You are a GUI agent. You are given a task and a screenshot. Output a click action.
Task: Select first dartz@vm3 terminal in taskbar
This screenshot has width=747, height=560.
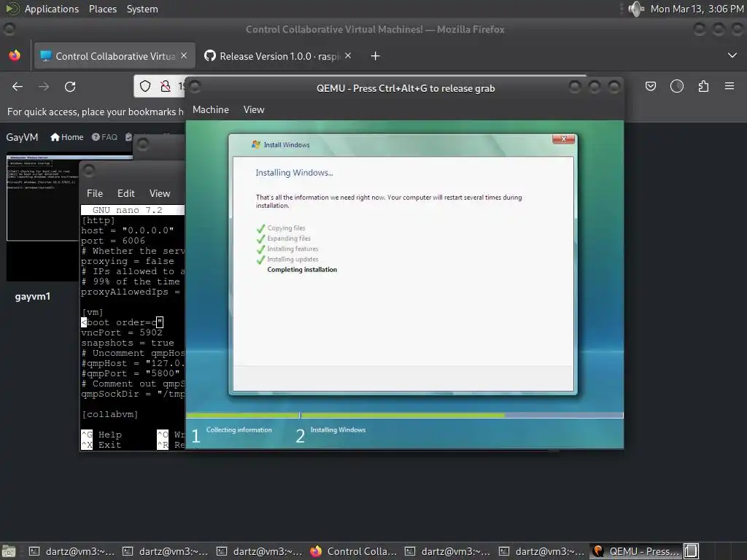pyautogui.click(x=71, y=551)
